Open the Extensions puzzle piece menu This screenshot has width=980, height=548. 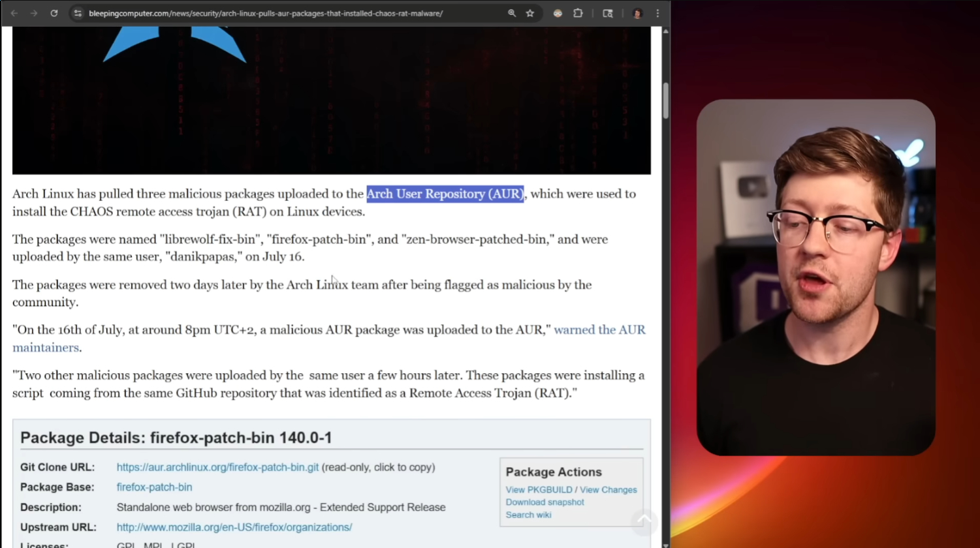coord(578,13)
